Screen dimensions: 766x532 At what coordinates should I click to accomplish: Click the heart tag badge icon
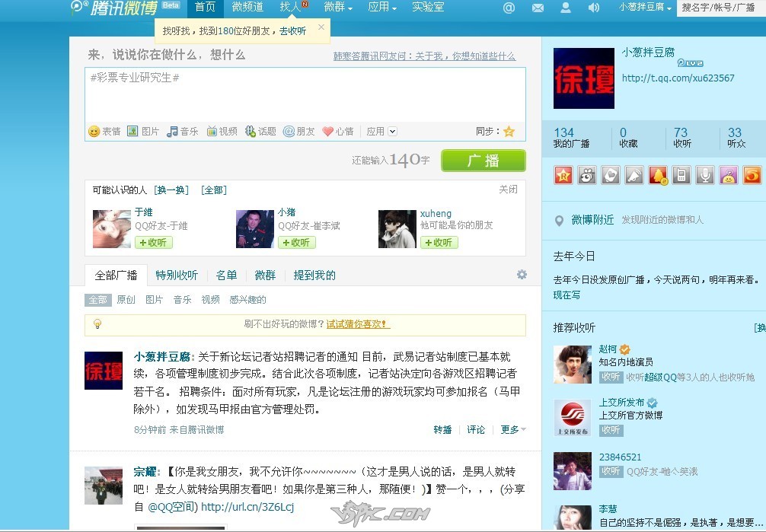tap(610, 175)
